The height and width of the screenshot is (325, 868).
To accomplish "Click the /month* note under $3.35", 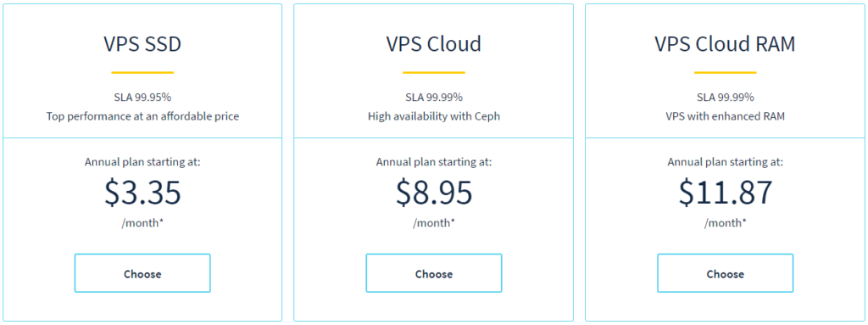I will [142, 223].
